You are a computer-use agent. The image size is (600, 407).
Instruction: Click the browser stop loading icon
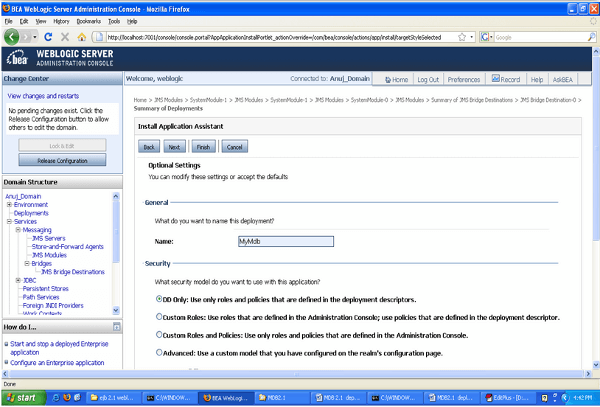coord(64,37)
